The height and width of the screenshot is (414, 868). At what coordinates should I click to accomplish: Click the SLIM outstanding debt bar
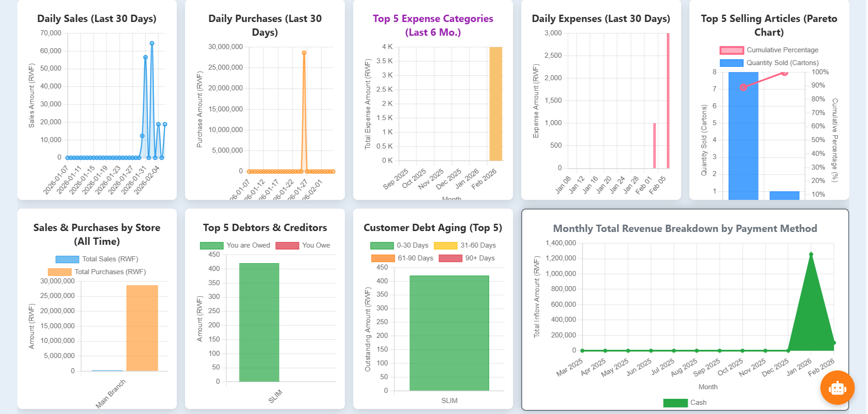(x=450, y=332)
